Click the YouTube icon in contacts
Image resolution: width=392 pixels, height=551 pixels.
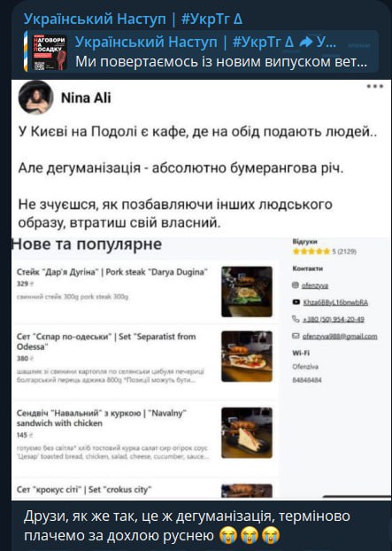[296, 302]
